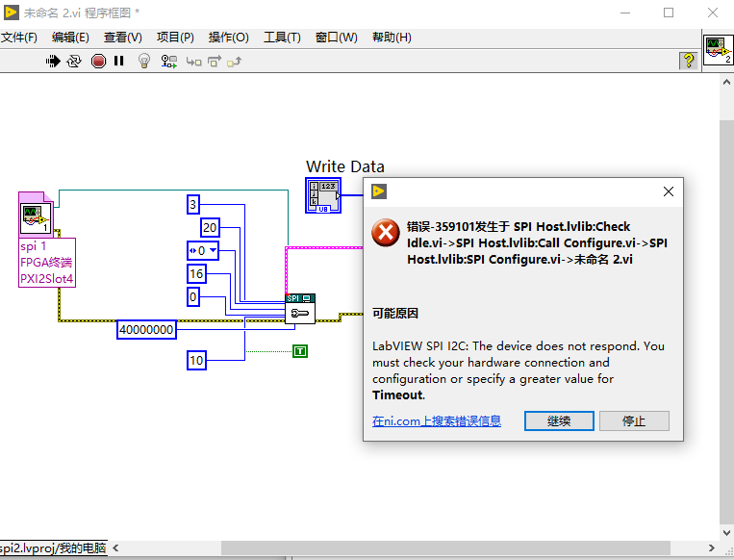Toggle the green True boolean constant

click(300, 350)
